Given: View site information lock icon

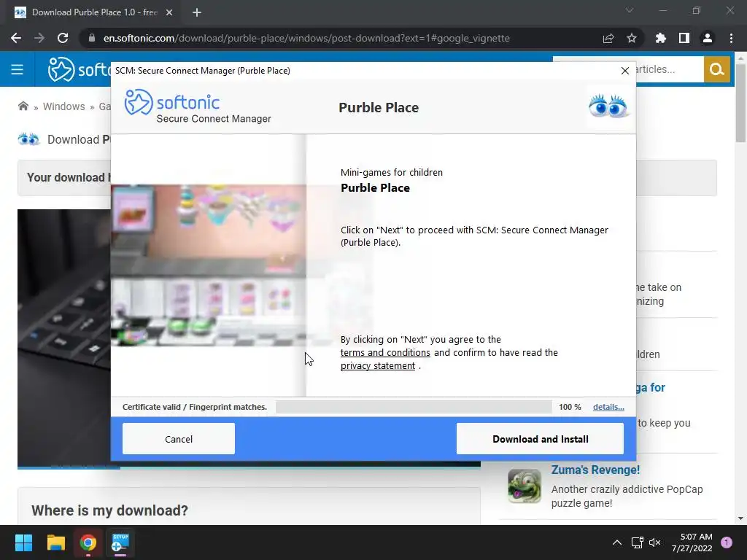Looking at the screenshot, I should 91,38.
